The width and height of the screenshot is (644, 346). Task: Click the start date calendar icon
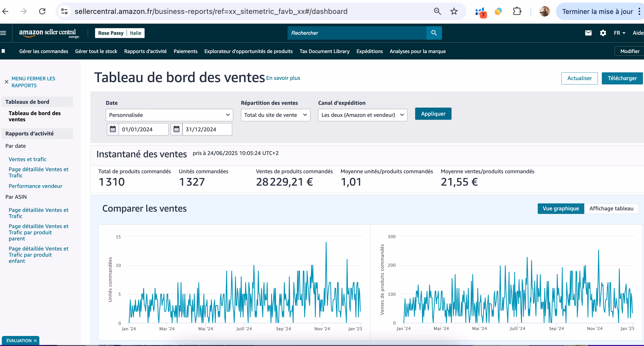(x=113, y=129)
